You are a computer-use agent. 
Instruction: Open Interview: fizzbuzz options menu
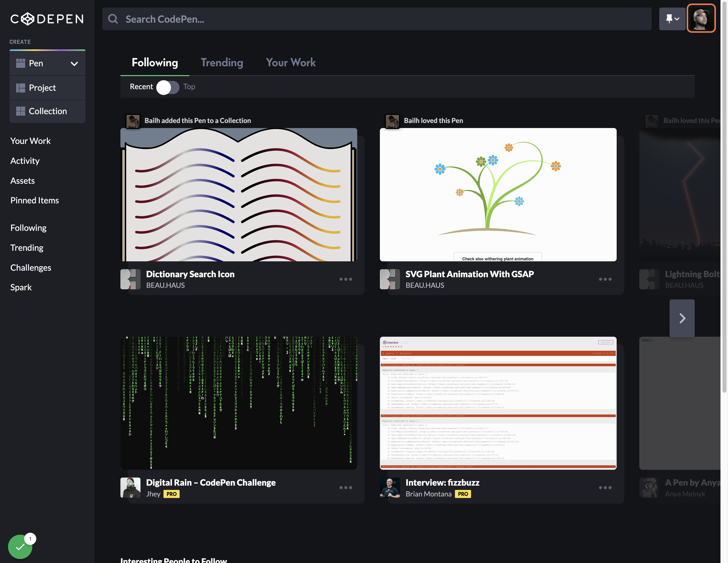tap(605, 488)
